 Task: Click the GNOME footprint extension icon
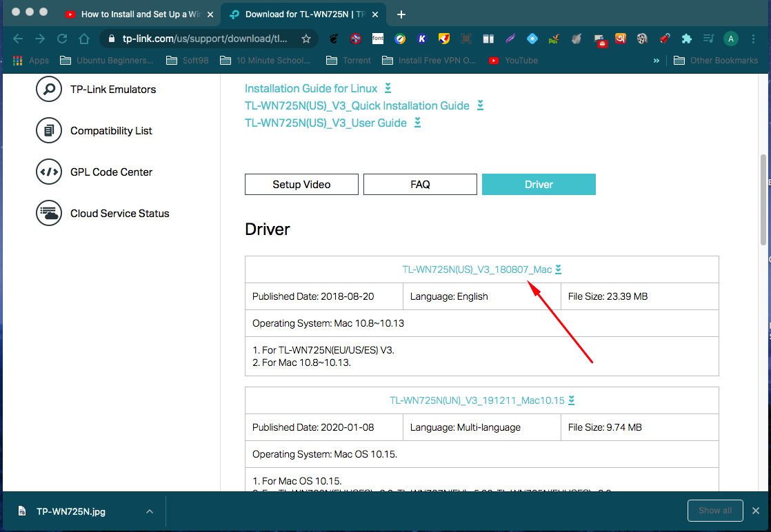click(x=334, y=39)
